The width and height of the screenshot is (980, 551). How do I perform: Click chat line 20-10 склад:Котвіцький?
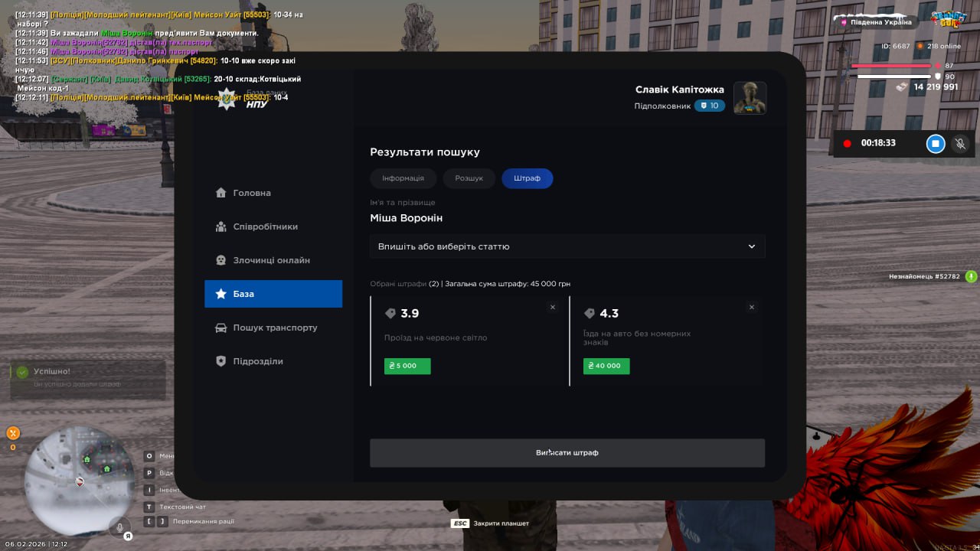(x=257, y=79)
